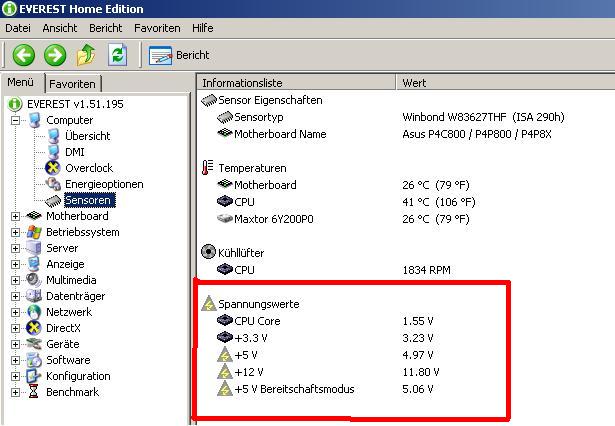
Task: Click the Temperaturen thermometer icon
Action: 207,168
